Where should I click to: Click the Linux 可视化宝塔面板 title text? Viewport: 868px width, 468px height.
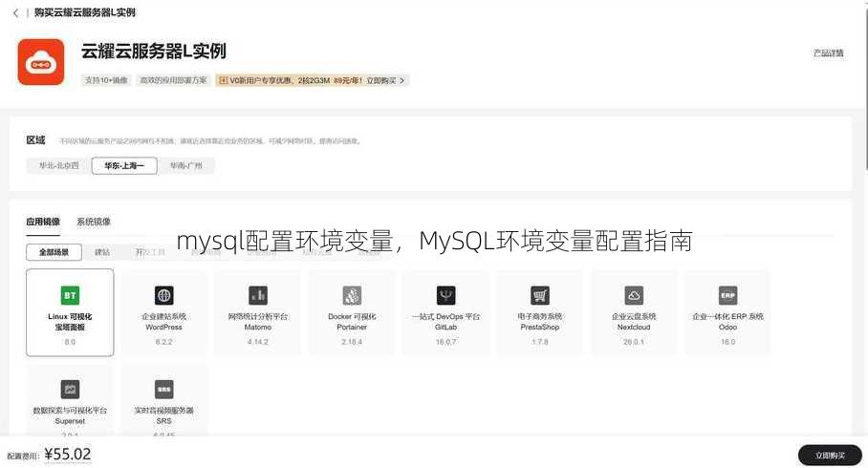[70, 322]
